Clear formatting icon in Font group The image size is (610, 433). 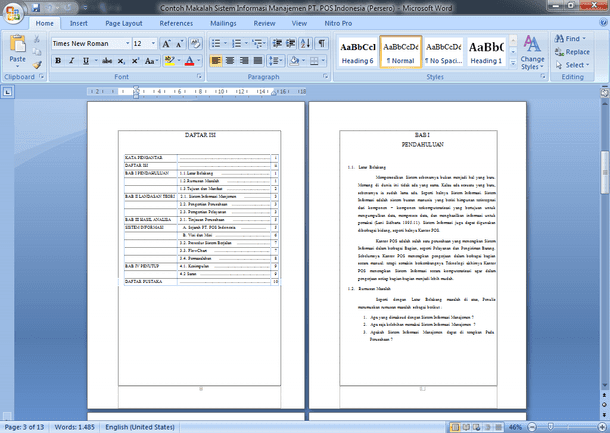pos(195,44)
